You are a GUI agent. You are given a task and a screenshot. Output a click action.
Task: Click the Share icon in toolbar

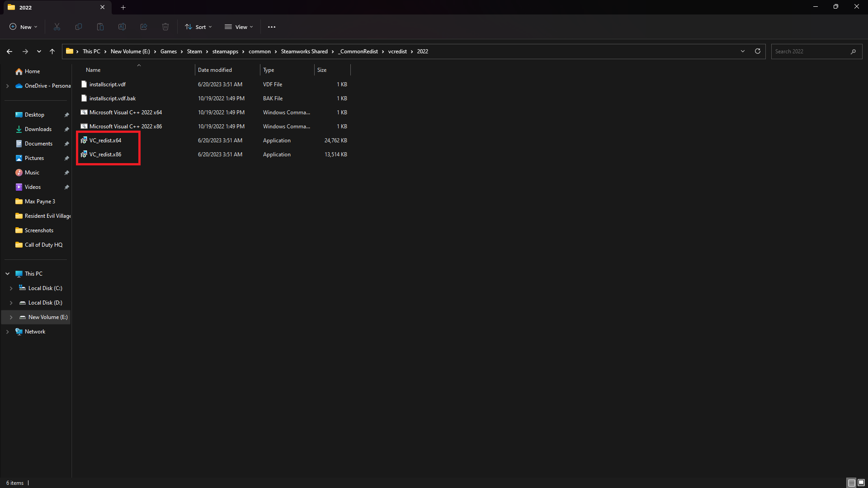point(144,27)
